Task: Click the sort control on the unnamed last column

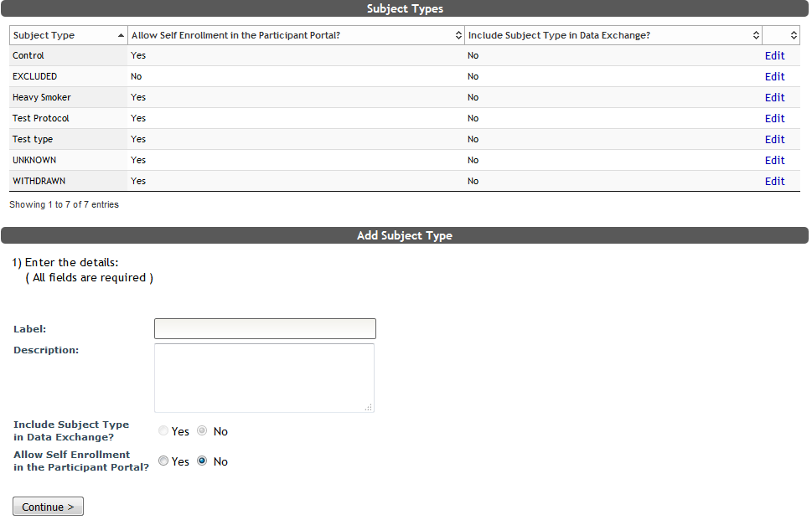Action: tap(792, 34)
